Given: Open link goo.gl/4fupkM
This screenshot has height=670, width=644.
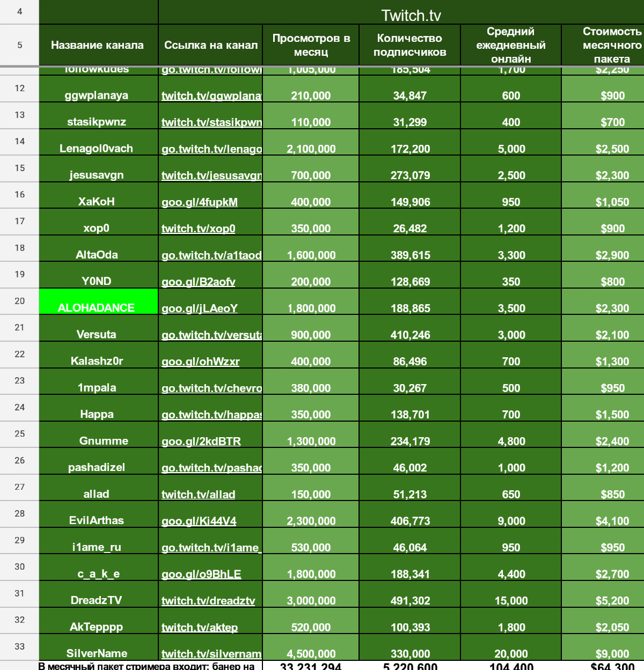Looking at the screenshot, I should tap(200, 202).
